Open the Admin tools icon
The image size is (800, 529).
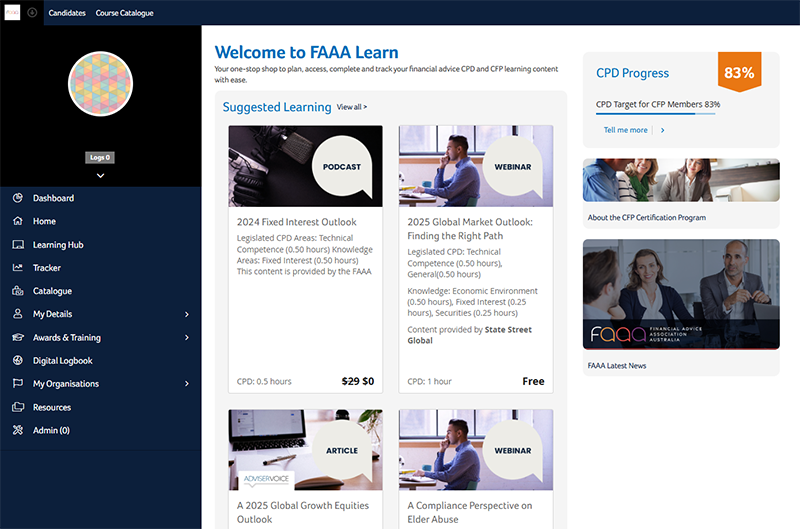click(x=18, y=430)
